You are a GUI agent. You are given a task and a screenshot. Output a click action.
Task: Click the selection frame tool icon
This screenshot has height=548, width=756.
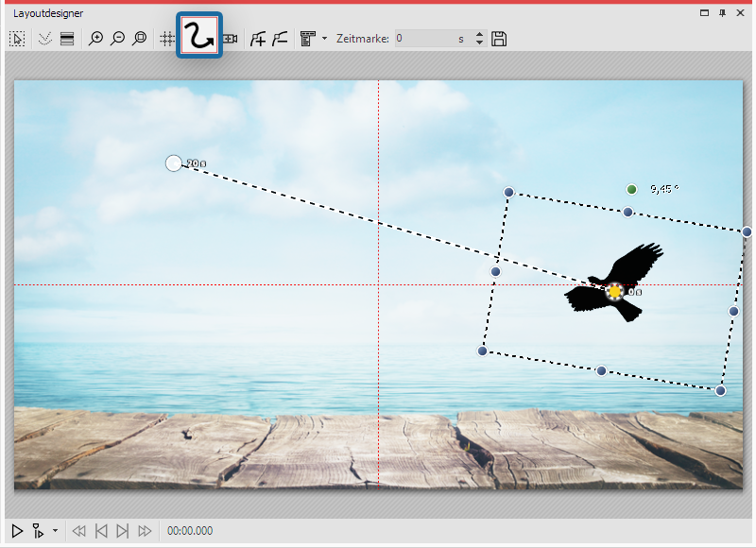coord(17,39)
